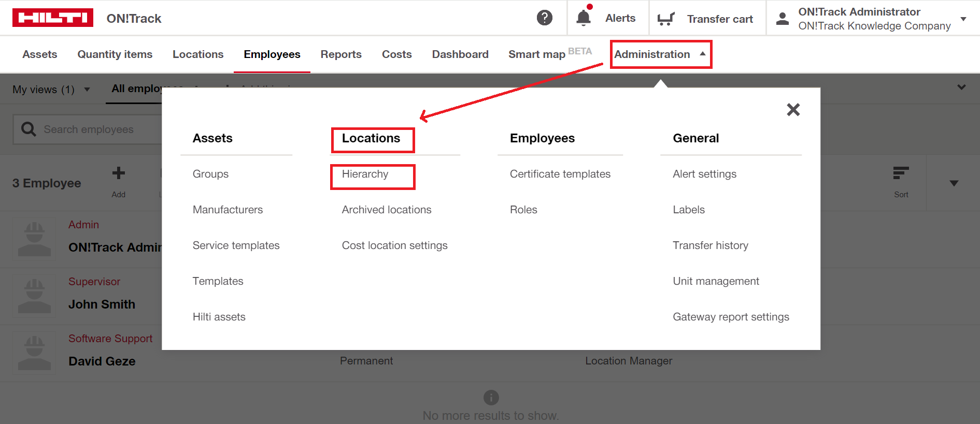The image size is (980, 424).
Task: Click the Admin employee avatar
Action: tap(34, 239)
